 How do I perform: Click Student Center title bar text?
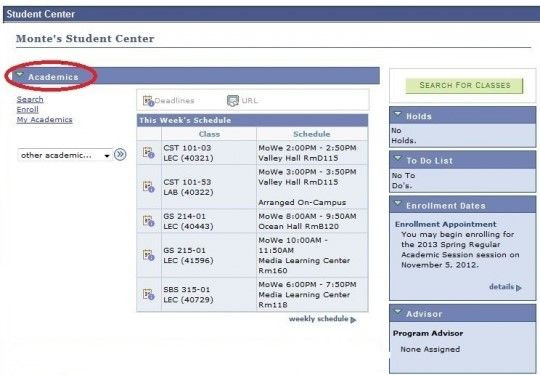click(41, 14)
